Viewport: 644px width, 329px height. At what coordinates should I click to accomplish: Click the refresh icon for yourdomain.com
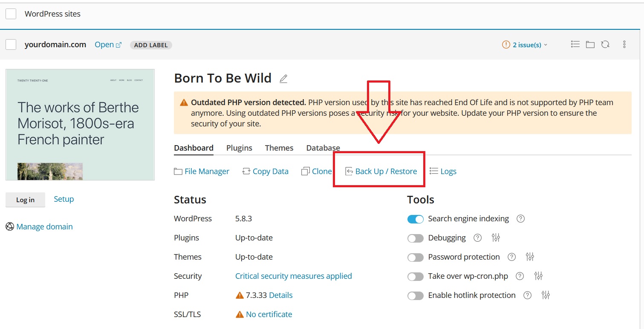pos(605,44)
